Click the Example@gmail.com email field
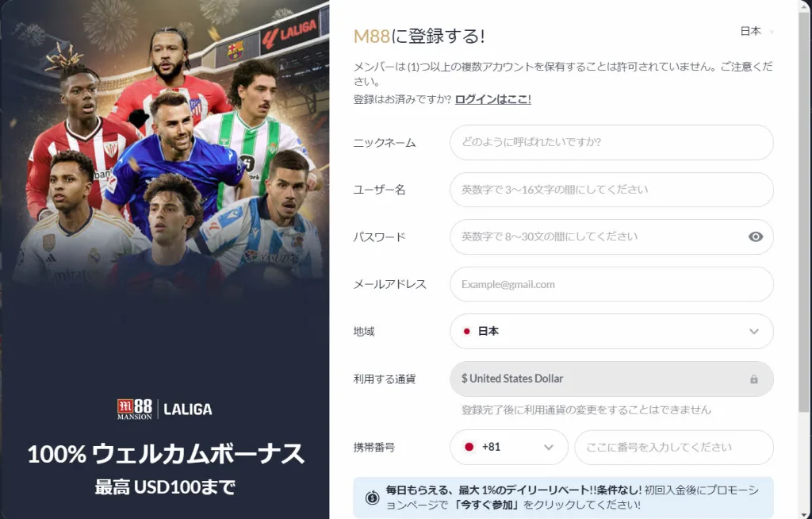 (611, 284)
